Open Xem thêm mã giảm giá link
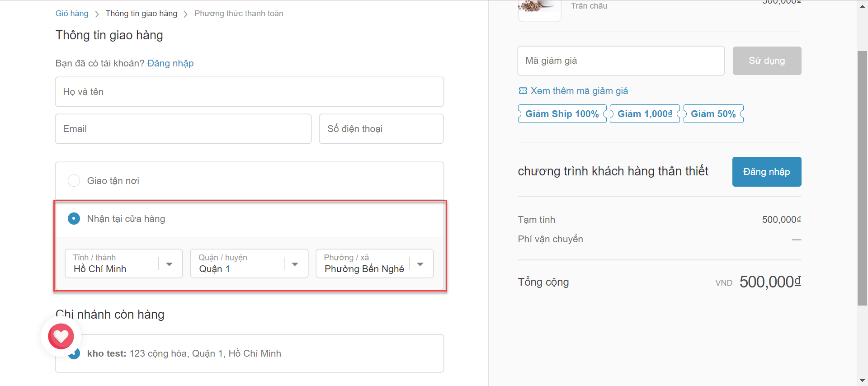The width and height of the screenshot is (868, 386). 579,91
